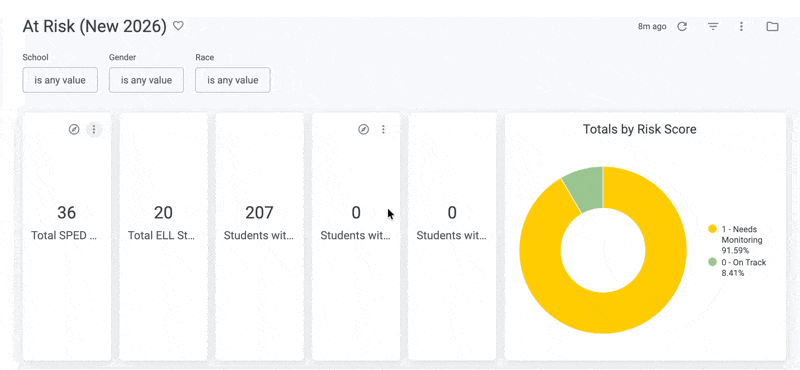
Task: Toggle the filters bar using the filter icon
Action: click(x=713, y=27)
